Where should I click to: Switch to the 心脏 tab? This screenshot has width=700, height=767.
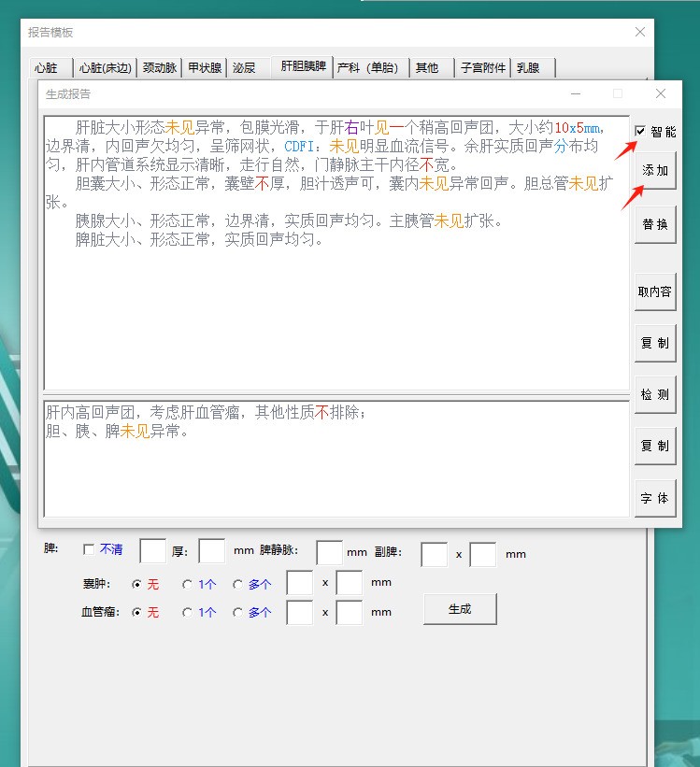(x=47, y=68)
